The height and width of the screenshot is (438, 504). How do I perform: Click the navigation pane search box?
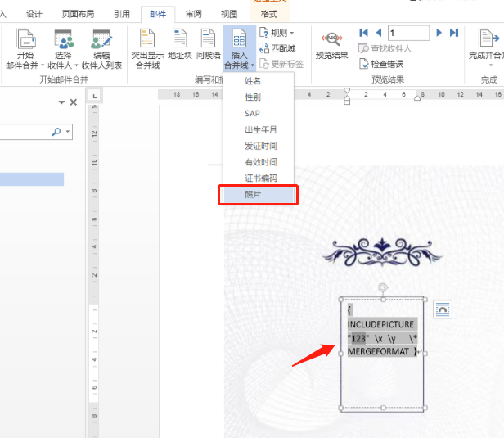pyautogui.click(x=25, y=132)
